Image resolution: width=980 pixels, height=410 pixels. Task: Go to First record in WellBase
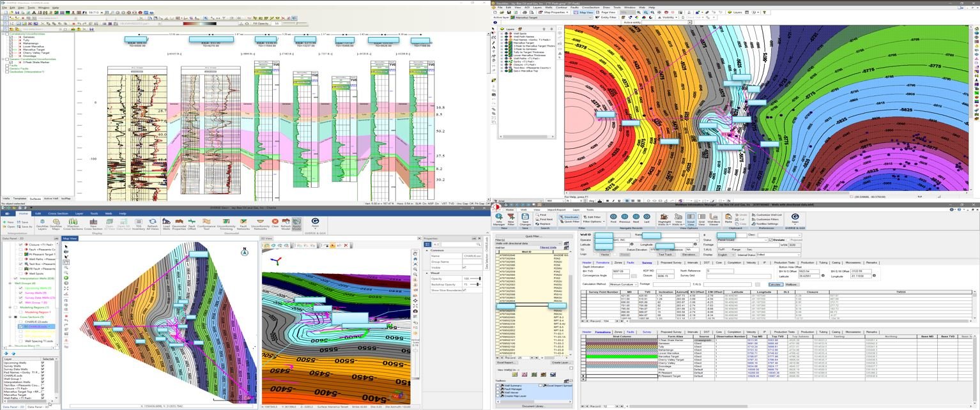tap(613, 218)
